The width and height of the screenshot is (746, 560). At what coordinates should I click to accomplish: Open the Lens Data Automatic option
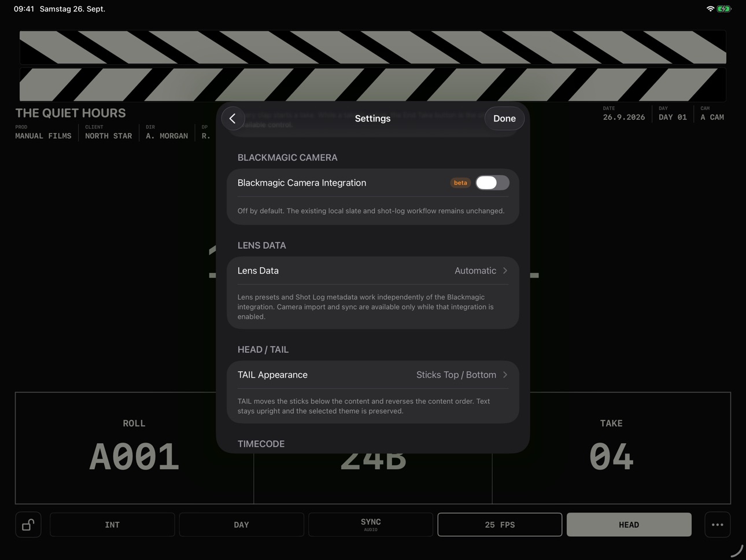(373, 271)
